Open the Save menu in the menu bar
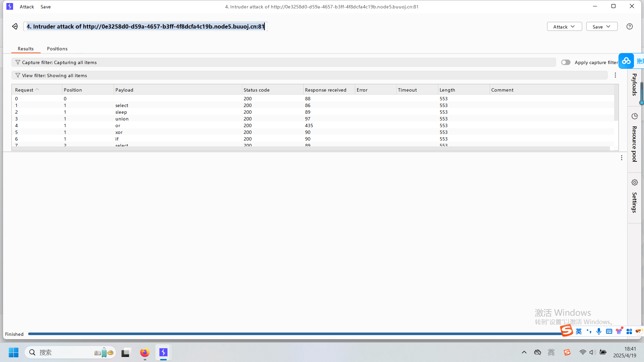Image resolution: width=644 pixels, height=362 pixels. 46,7
